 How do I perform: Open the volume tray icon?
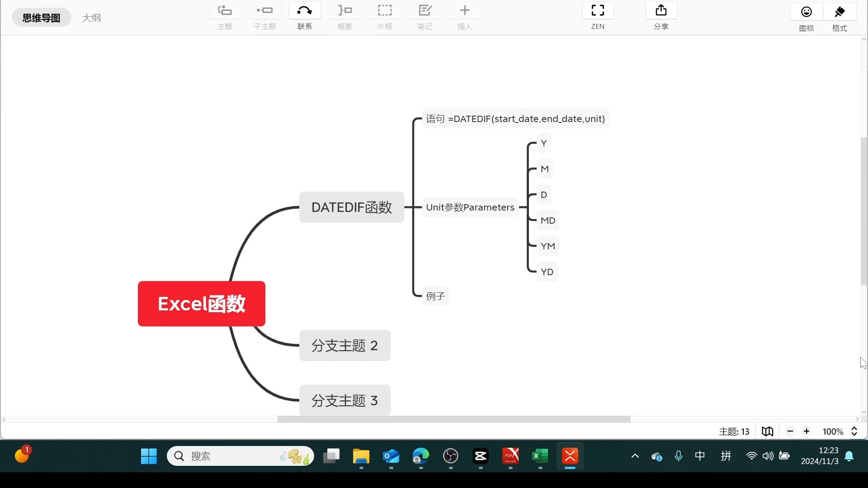click(768, 456)
